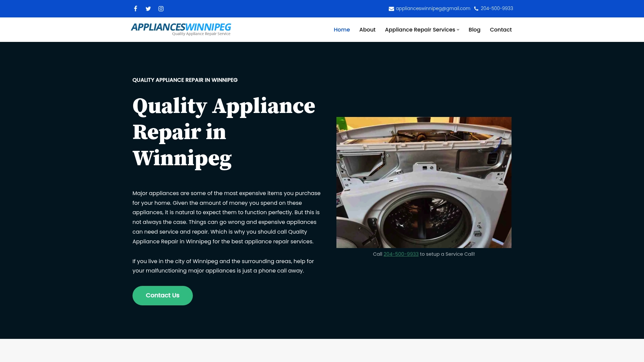Click the phone handset icon
The width and height of the screenshot is (644, 362).
pos(476,9)
